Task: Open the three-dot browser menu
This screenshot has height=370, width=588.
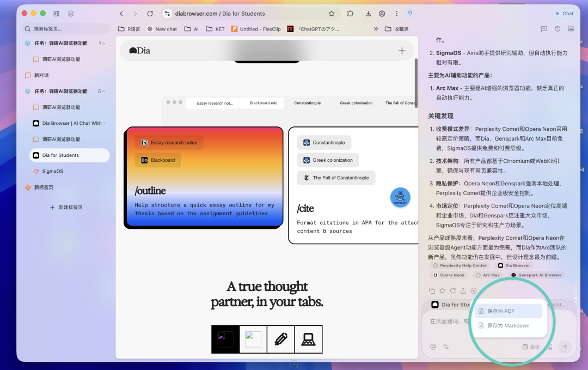Action: (396, 14)
